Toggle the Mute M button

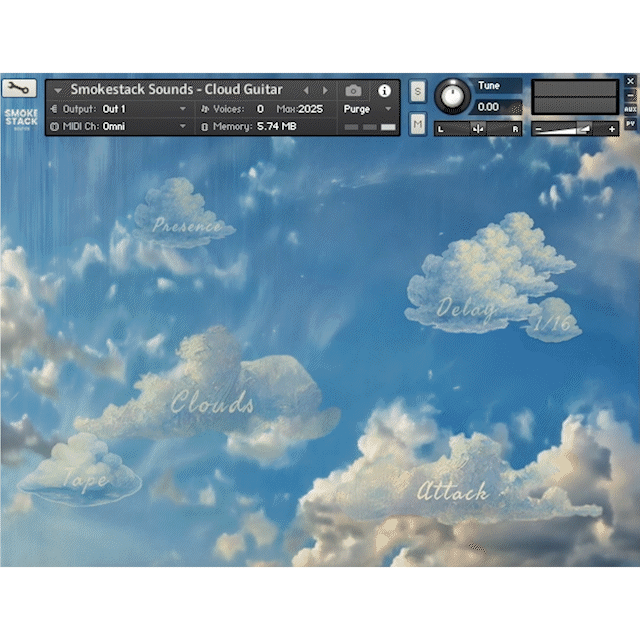pyautogui.click(x=417, y=123)
